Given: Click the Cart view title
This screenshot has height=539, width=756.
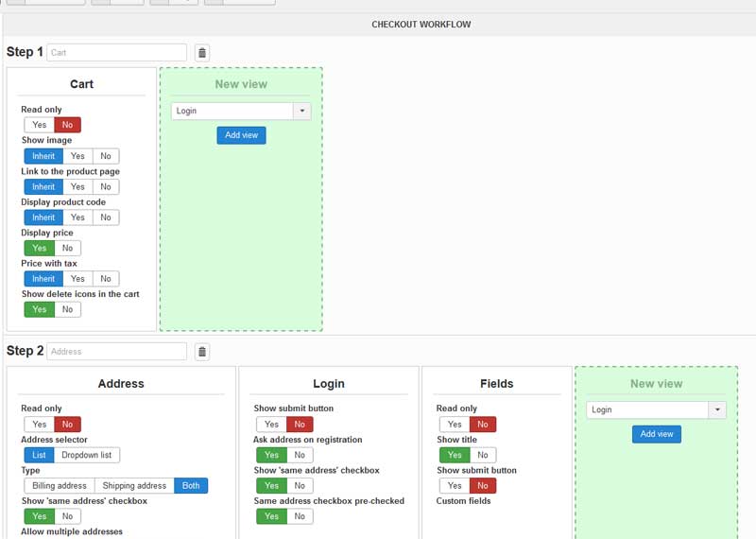Looking at the screenshot, I should (x=81, y=84).
